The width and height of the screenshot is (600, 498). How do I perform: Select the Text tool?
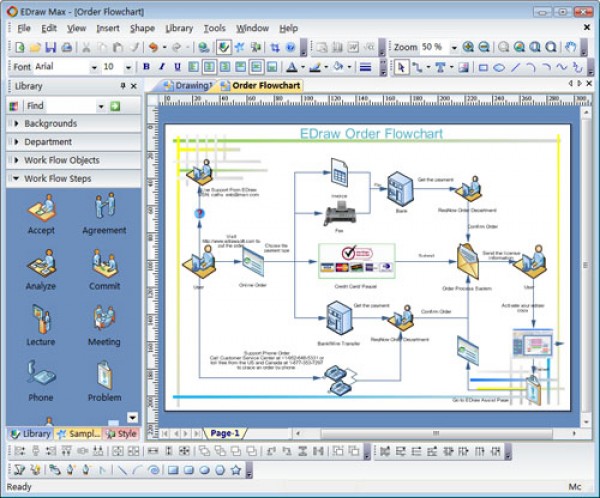[440, 67]
